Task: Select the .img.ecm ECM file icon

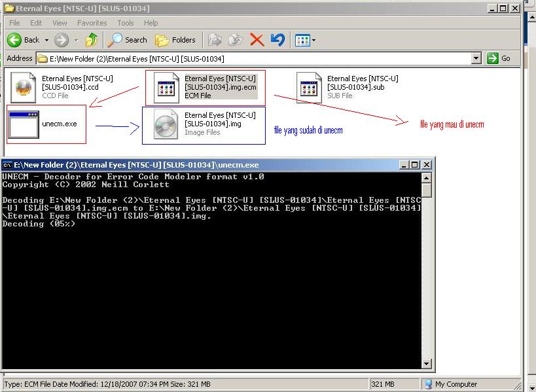Action: click(x=166, y=88)
